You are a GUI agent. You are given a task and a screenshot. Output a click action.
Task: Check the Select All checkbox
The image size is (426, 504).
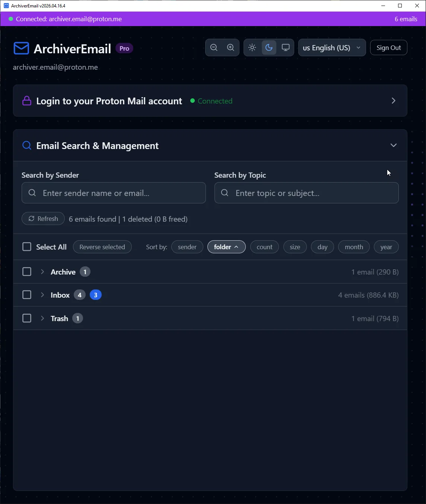coord(27,247)
